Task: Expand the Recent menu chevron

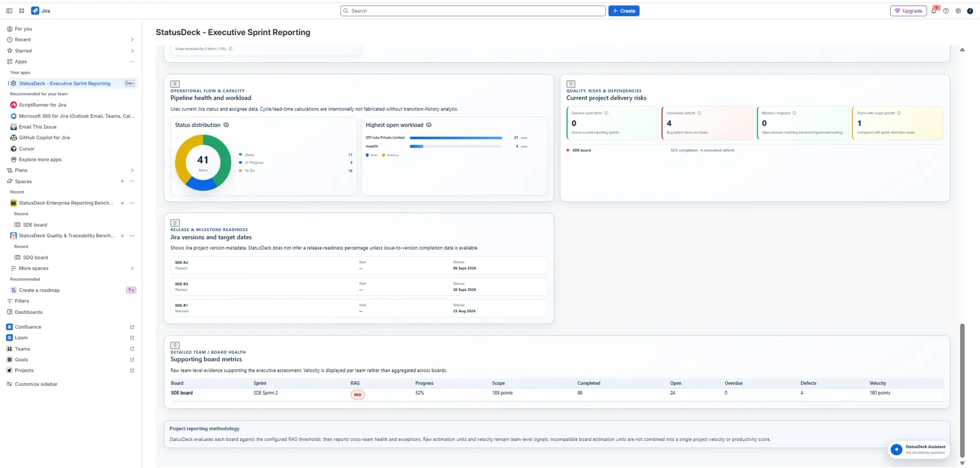Action: tap(132, 40)
